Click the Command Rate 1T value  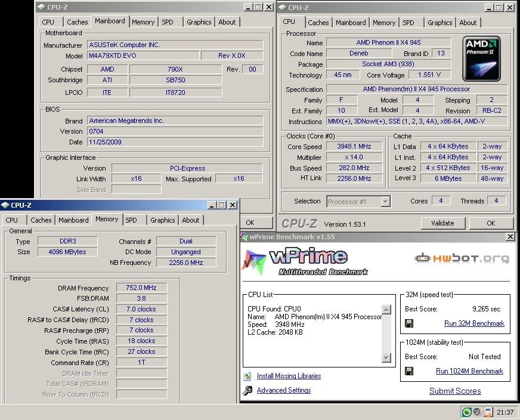[141, 362]
